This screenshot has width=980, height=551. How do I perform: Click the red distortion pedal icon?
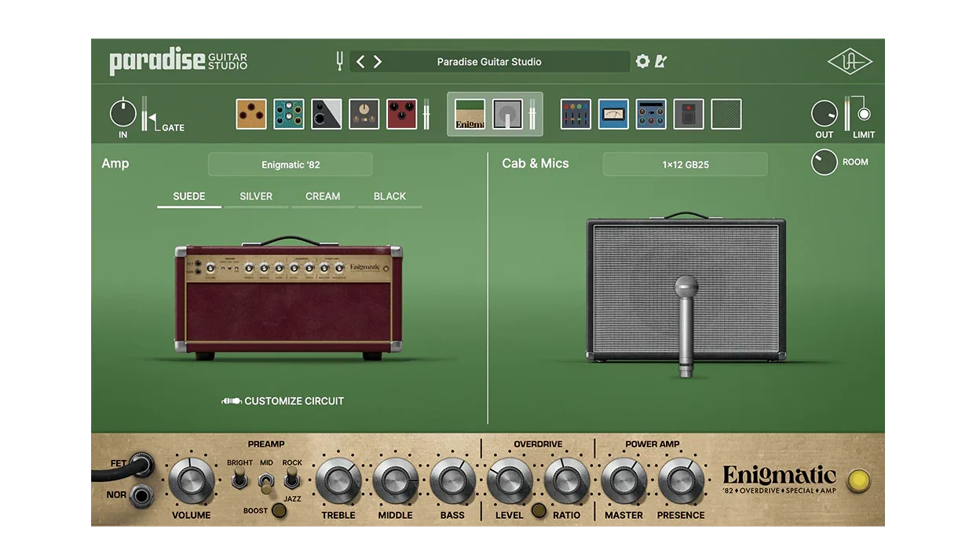pos(401,113)
